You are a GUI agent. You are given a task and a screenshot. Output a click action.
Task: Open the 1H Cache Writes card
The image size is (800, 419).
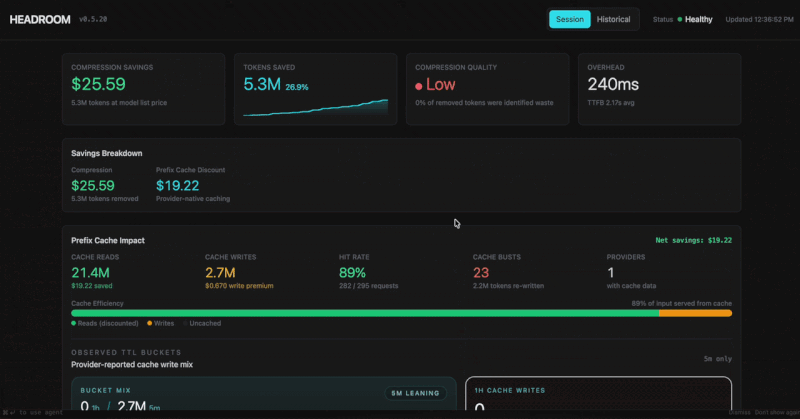coord(598,394)
